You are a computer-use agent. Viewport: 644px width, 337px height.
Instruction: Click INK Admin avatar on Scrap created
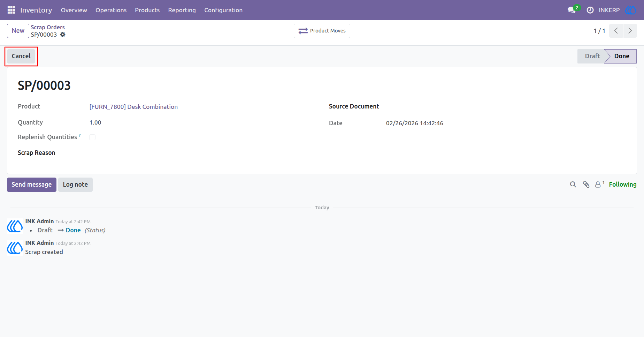[x=15, y=248]
